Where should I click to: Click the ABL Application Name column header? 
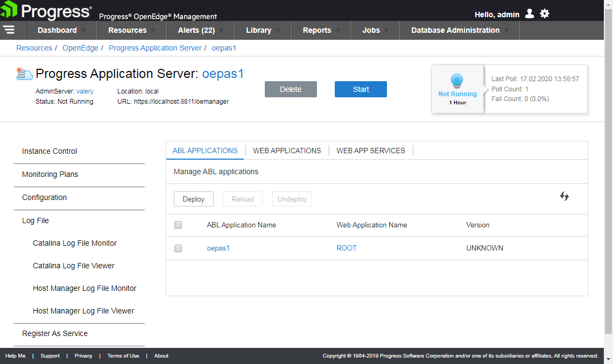point(241,225)
